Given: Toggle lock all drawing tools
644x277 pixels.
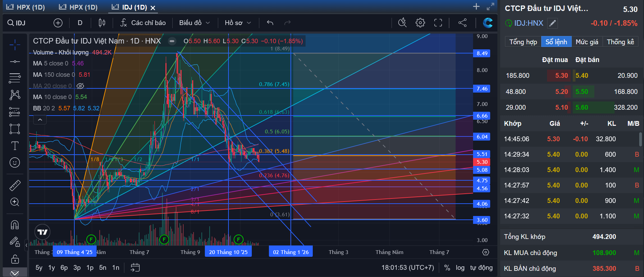Looking at the screenshot, I should tap(15, 259).
